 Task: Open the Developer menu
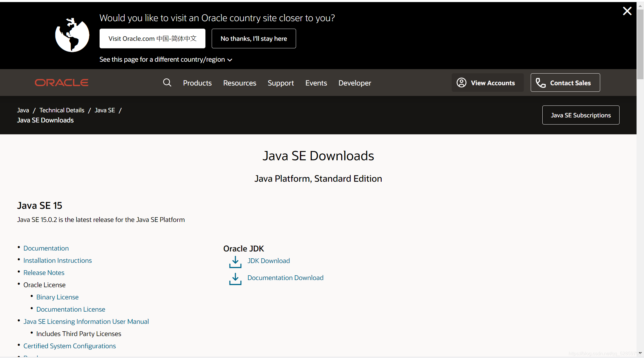[354, 83]
